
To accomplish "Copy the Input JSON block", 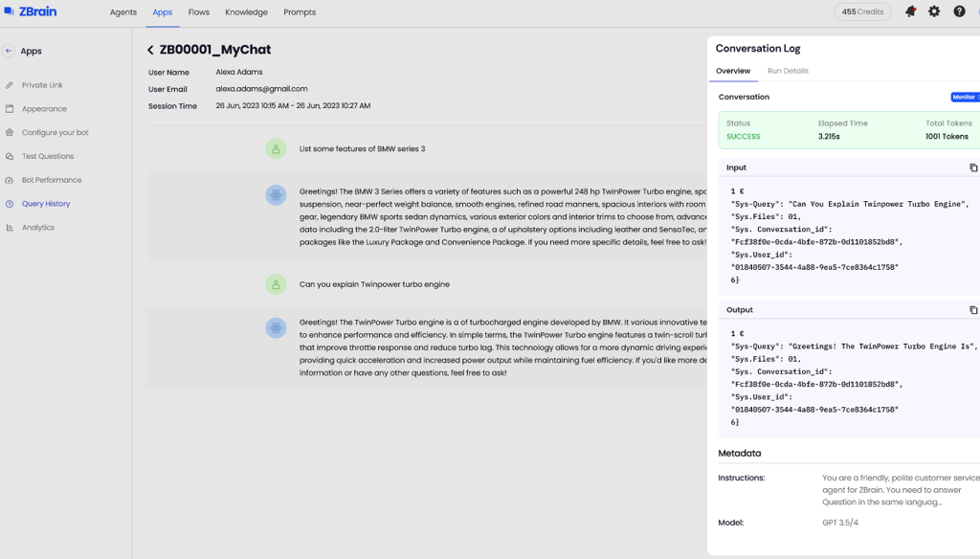I will pos(973,168).
